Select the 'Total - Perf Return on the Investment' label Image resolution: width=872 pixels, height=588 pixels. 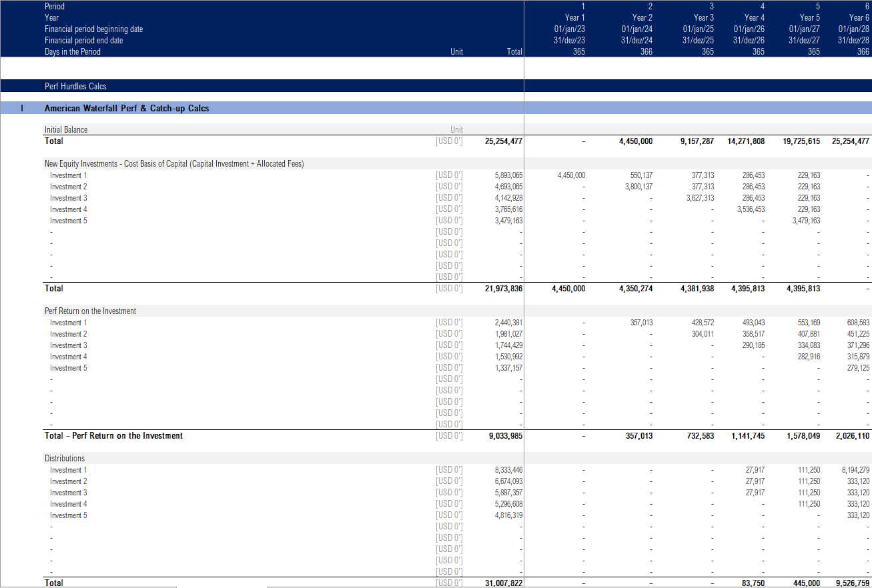pos(113,435)
